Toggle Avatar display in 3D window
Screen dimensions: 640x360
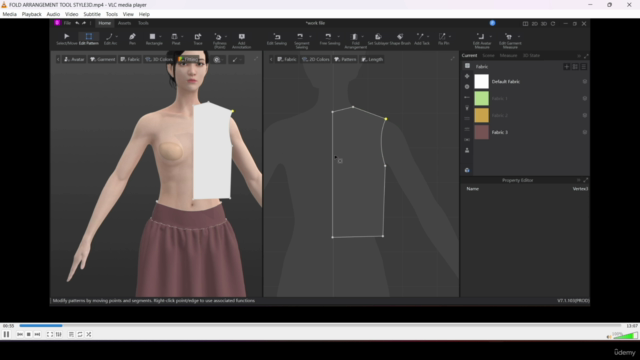(74, 59)
